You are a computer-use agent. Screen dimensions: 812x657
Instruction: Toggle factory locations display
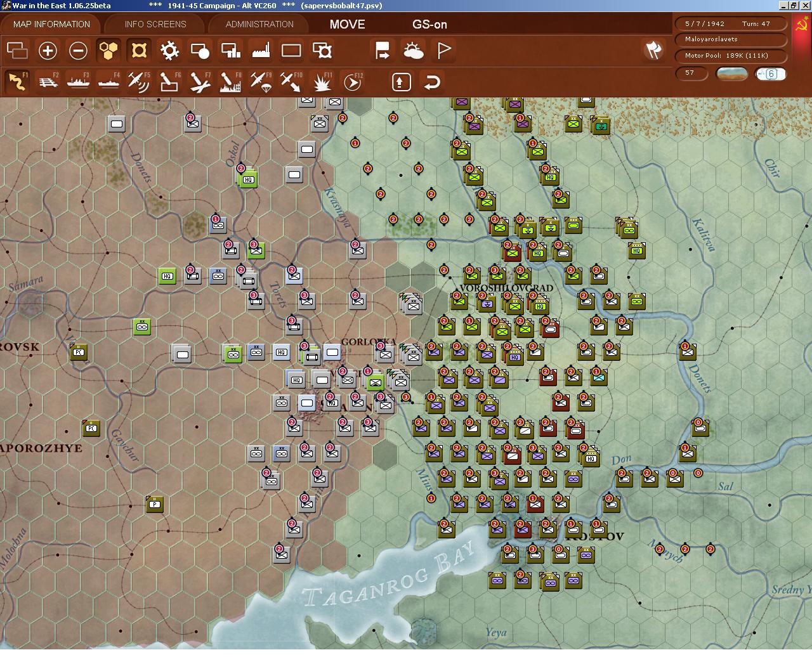[x=261, y=50]
